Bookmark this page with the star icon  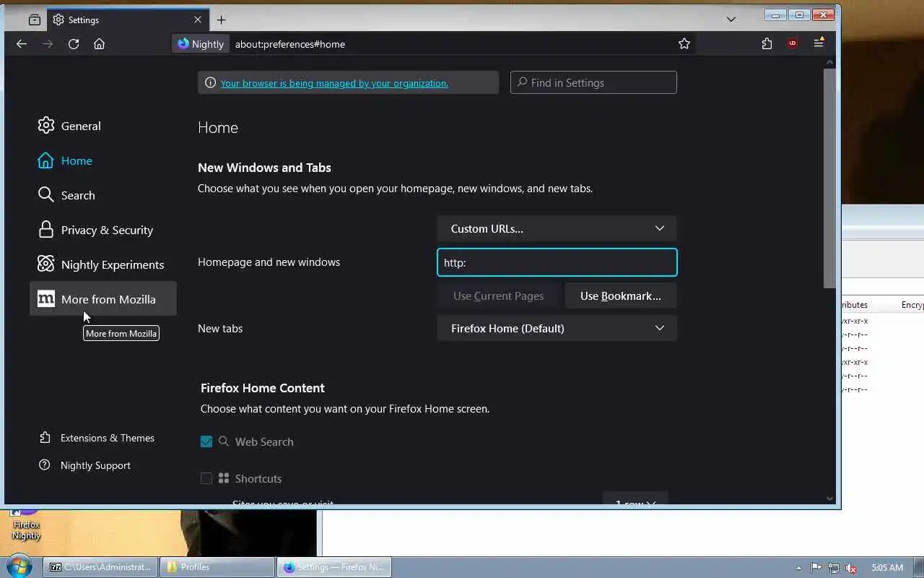[684, 44]
